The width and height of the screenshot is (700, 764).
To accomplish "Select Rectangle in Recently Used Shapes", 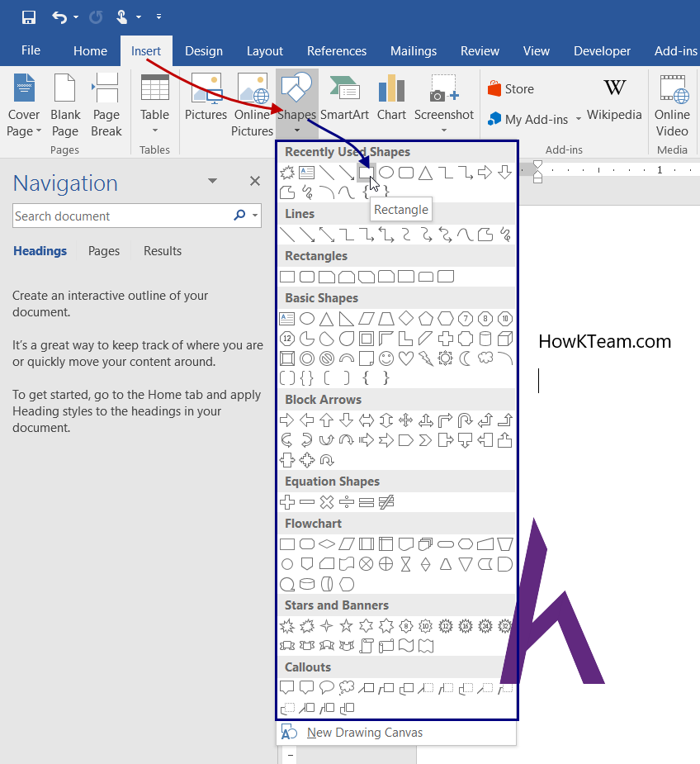I will (x=367, y=173).
